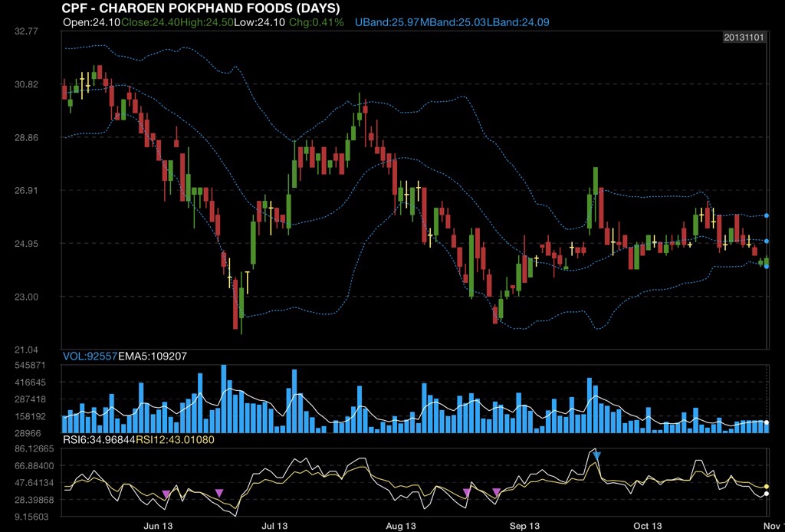
Task: Select the RSI6:34.96844 label
Action: (99, 440)
